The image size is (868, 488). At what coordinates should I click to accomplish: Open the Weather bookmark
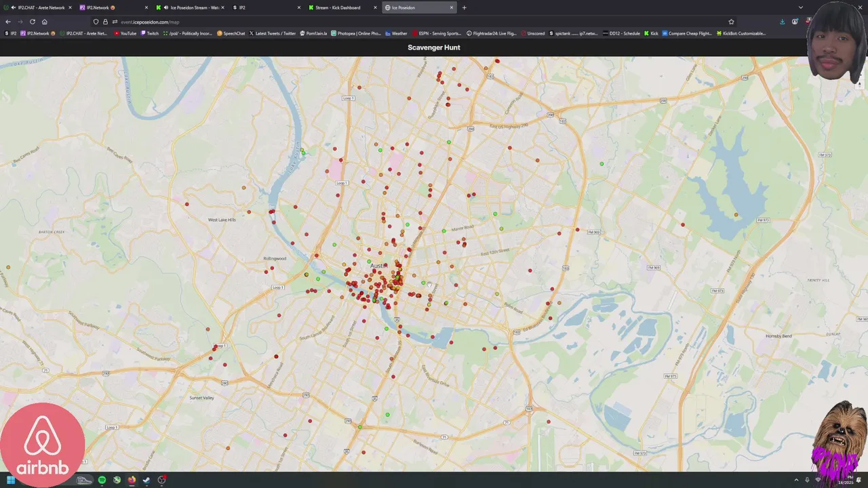click(396, 33)
